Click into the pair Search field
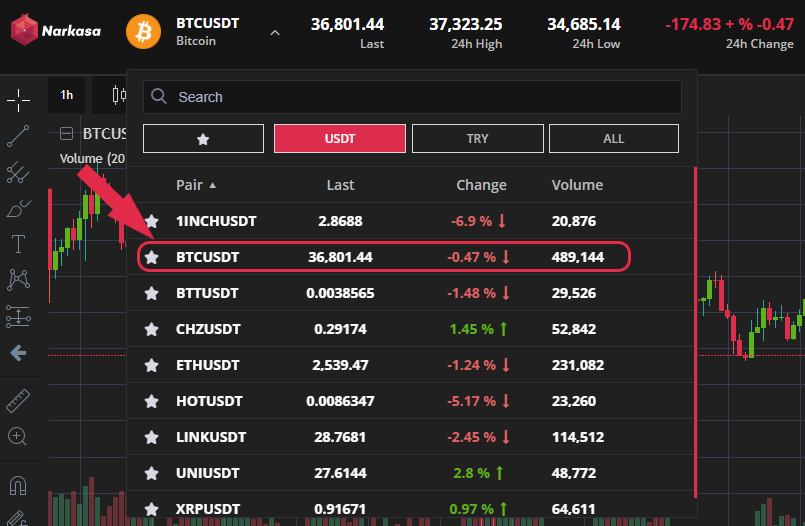Screen dimensions: 805x526 click(412, 97)
